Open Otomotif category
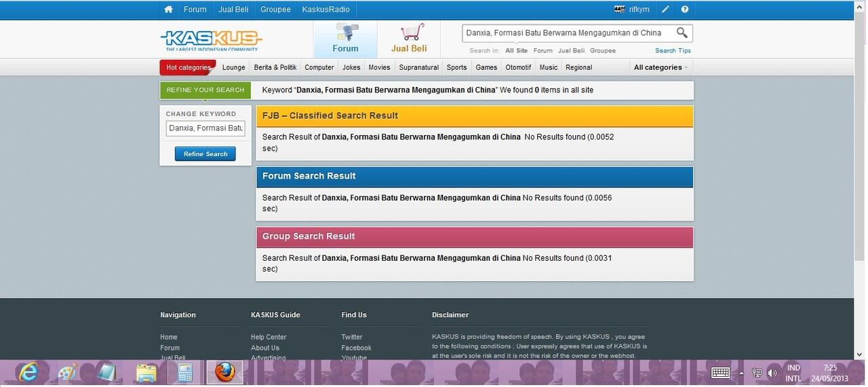The width and height of the screenshot is (868, 387). pyautogui.click(x=518, y=67)
